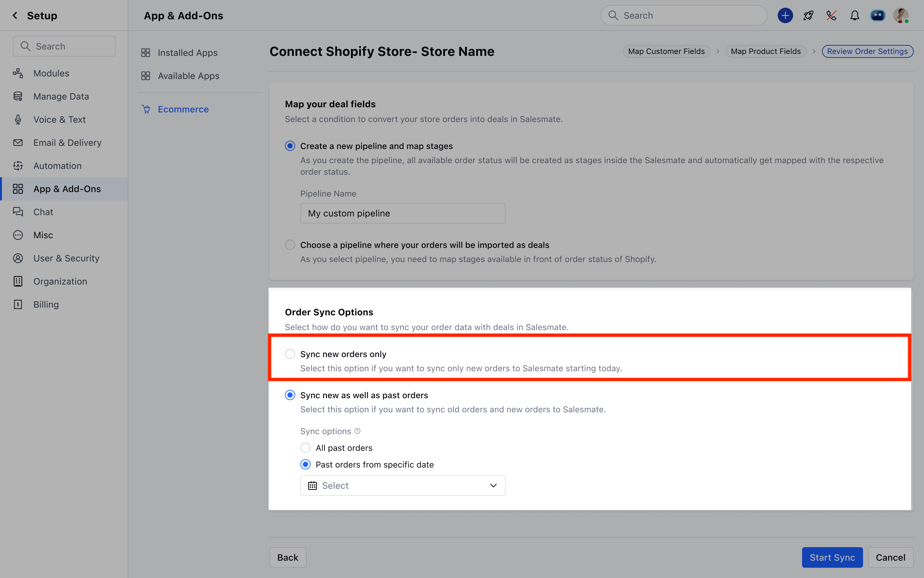This screenshot has height=578, width=924.
Task: Select Sync new orders only option
Action: tap(290, 354)
